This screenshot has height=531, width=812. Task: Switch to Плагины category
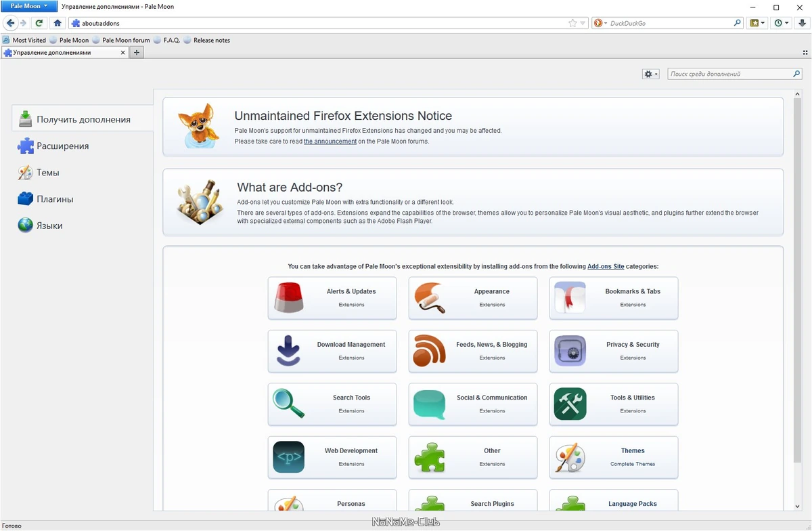click(x=83, y=199)
